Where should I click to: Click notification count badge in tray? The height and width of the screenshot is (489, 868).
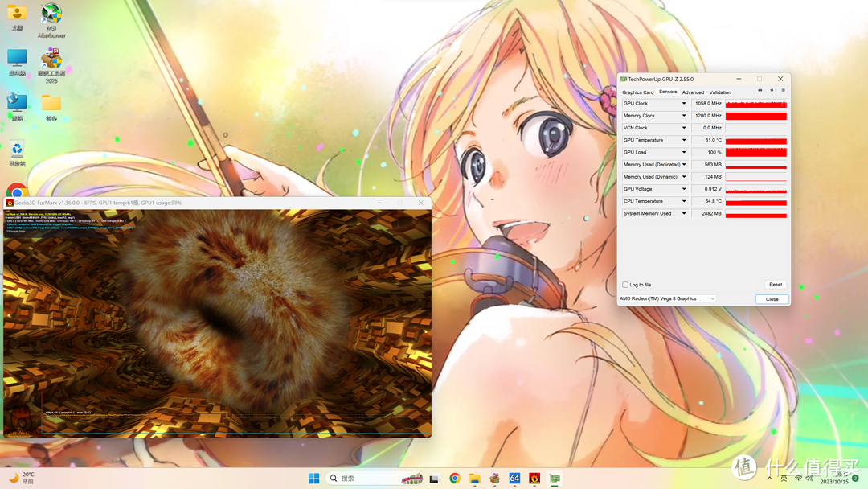point(856,478)
